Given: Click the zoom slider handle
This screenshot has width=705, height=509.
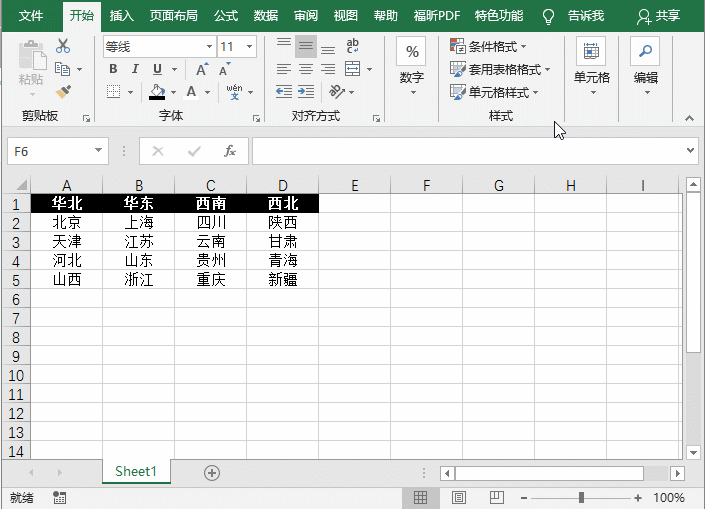Looking at the screenshot, I should tap(581, 497).
